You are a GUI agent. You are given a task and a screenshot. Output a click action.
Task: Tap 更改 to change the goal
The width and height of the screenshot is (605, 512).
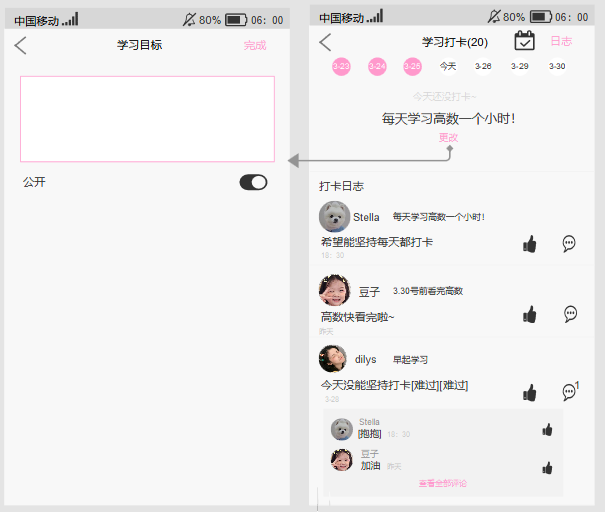[x=448, y=137]
